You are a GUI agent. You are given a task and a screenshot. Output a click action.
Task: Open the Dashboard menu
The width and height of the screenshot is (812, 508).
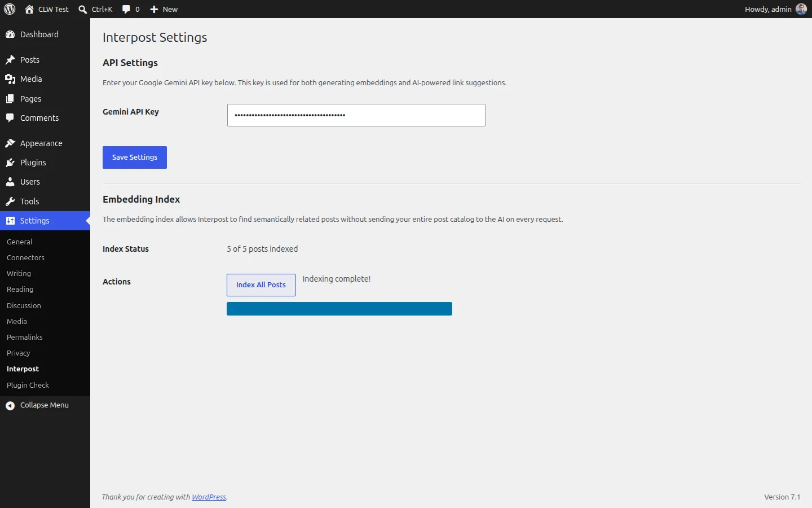point(45,34)
